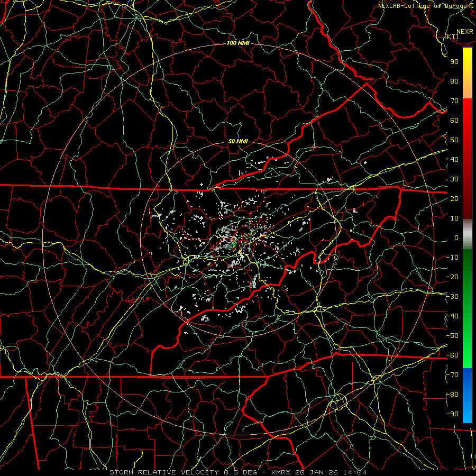This screenshot has height=476, width=476.
Task: Click the 70 value on the velocity scale
Action: 454,101
